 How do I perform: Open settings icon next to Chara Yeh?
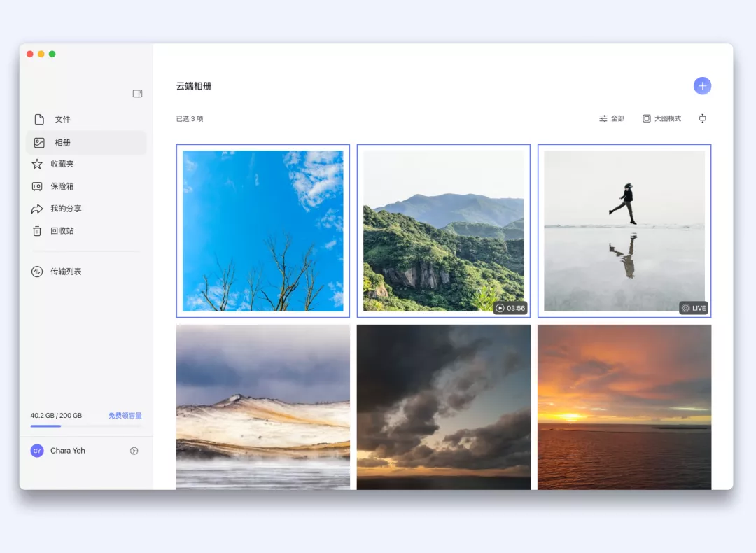(x=134, y=451)
